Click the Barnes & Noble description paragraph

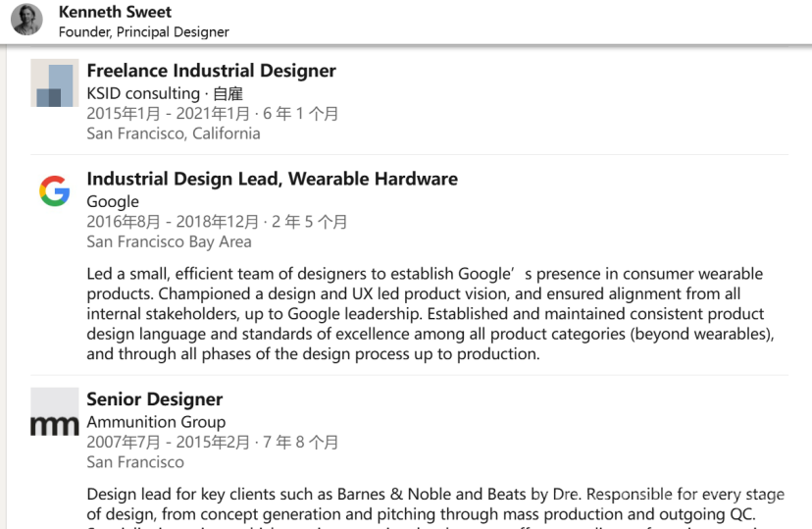(x=435, y=507)
